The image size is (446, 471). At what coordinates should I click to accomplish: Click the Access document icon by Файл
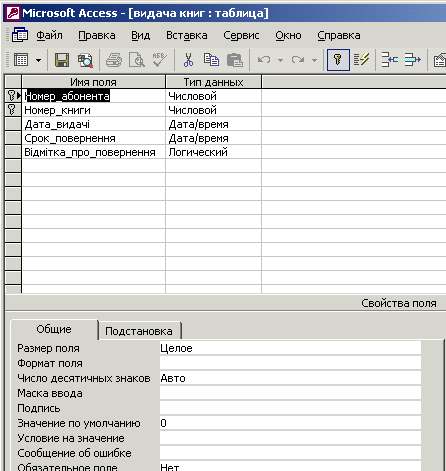click(20, 35)
